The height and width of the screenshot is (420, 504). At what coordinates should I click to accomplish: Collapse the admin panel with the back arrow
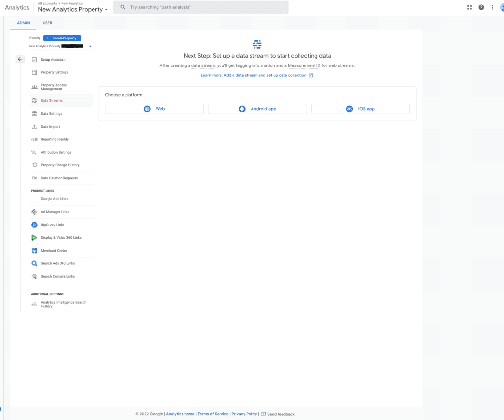coord(20,59)
